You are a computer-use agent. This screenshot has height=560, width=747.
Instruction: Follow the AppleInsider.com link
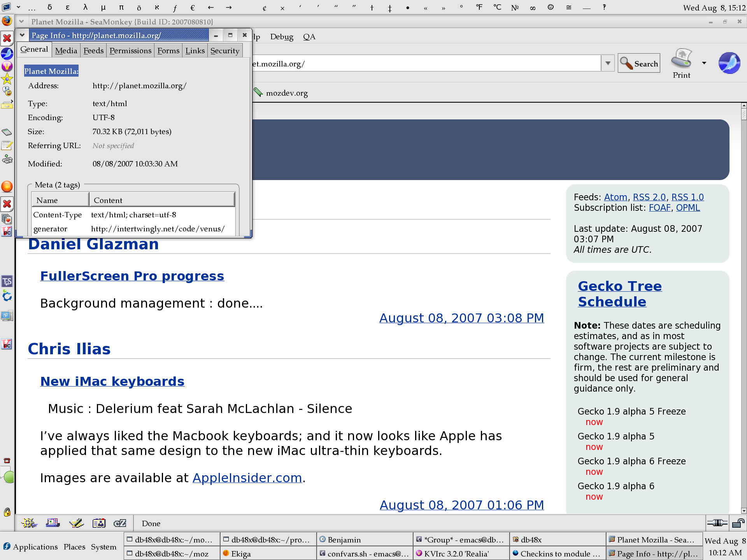(x=247, y=478)
